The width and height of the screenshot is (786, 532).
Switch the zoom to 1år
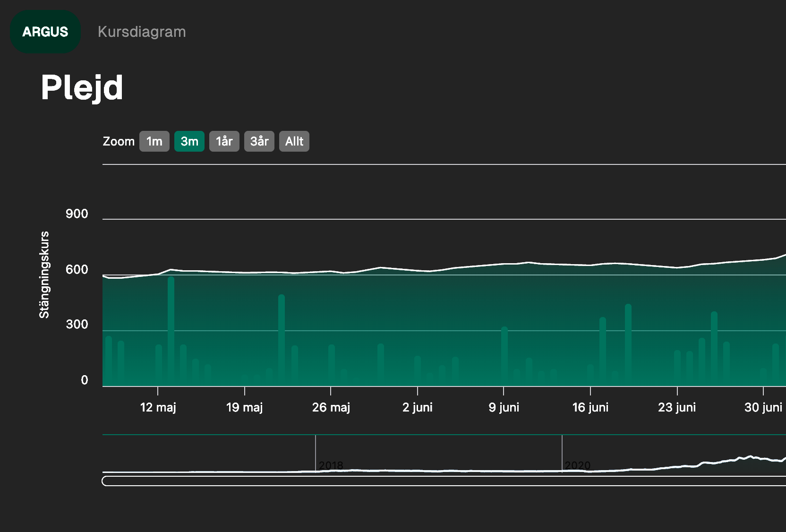(224, 141)
